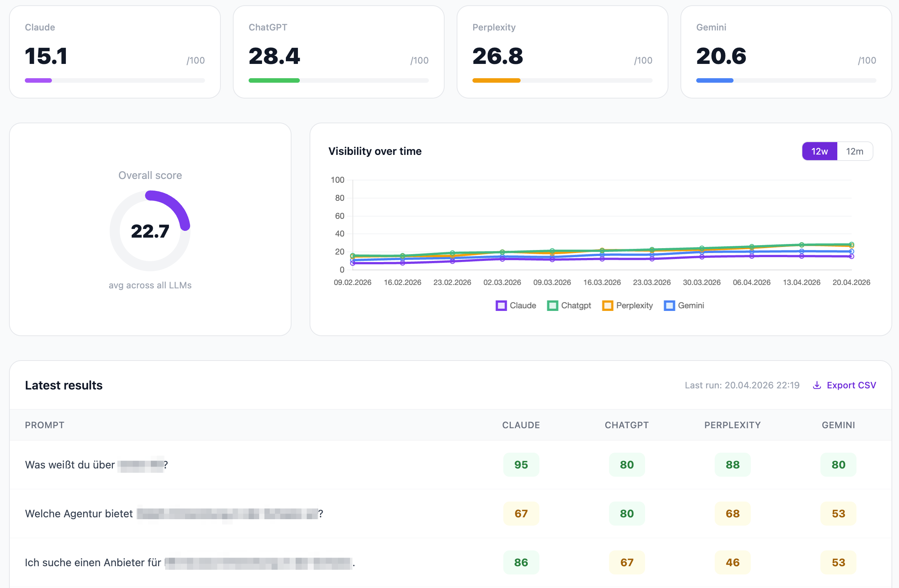Click Claude score 67 in Agentur row
899x588 pixels.
pyautogui.click(x=521, y=514)
